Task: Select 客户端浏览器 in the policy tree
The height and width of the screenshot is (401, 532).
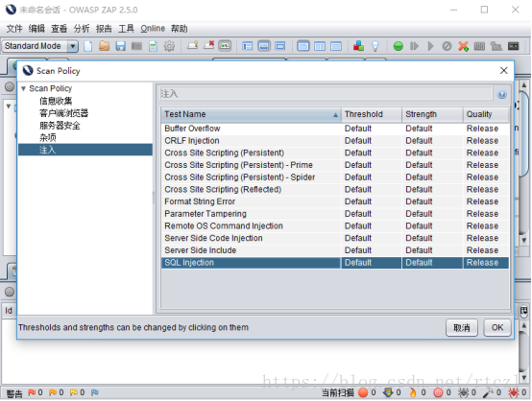Action: click(x=63, y=113)
